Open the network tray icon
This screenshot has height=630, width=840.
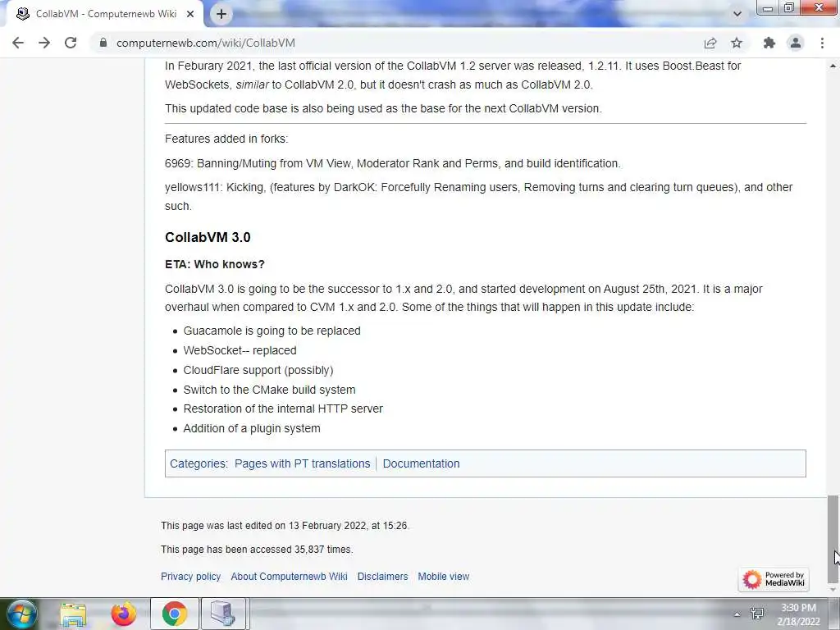point(757,614)
